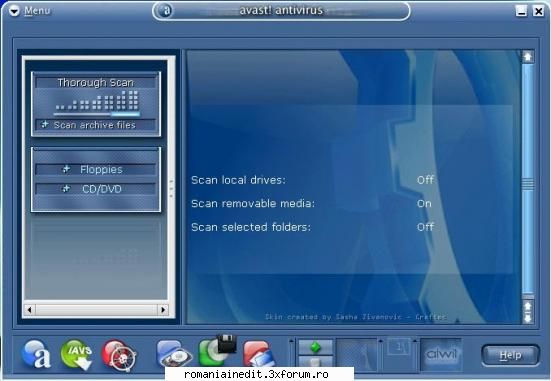
Task: Close the avast antivirus window
Action: (538, 11)
